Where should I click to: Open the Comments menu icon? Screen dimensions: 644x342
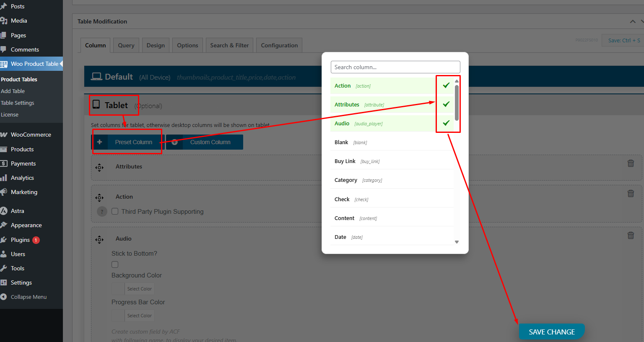[x=4, y=49]
